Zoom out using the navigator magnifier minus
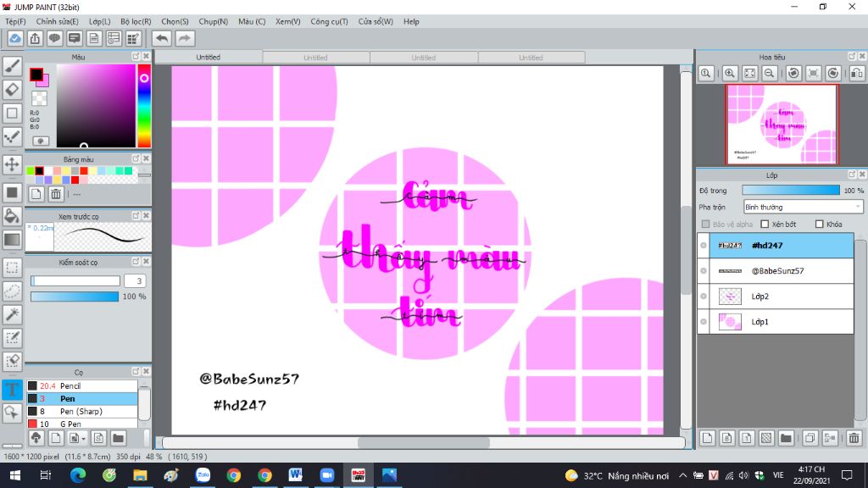Image resolution: width=868 pixels, height=488 pixels. tap(769, 73)
